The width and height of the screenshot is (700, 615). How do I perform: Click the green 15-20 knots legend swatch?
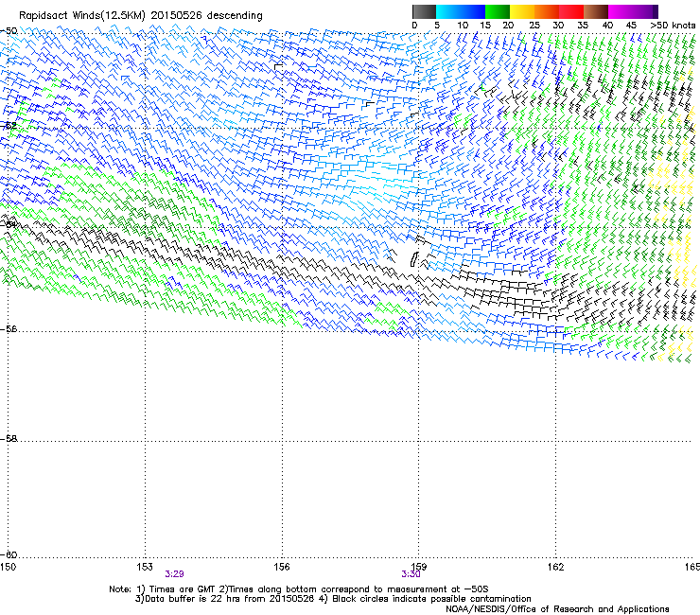coord(498,11)
